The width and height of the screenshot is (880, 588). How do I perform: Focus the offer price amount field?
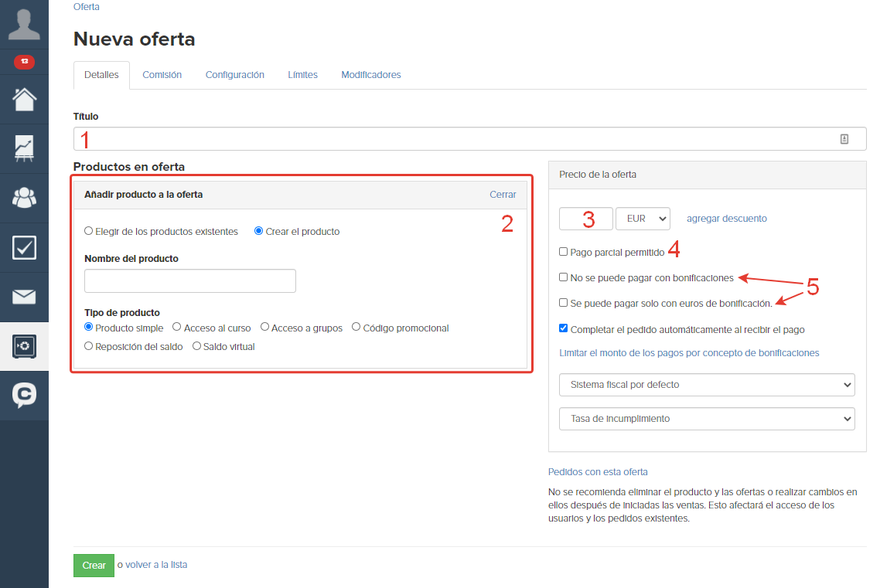pos(586,219)
